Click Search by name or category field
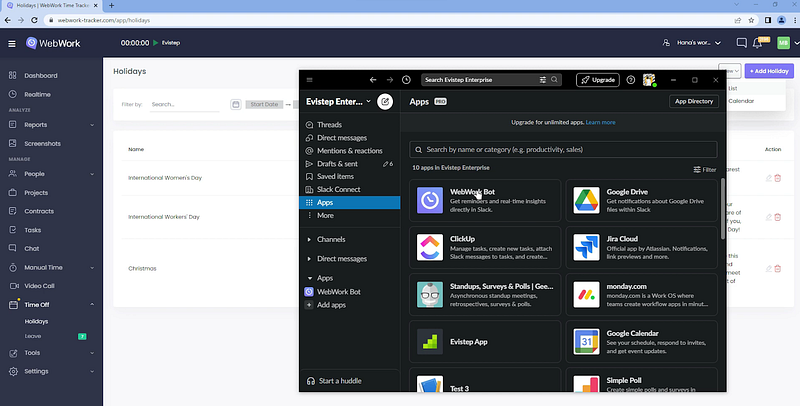The width and height of the screenshot is (800, 406). click(563, 149)
